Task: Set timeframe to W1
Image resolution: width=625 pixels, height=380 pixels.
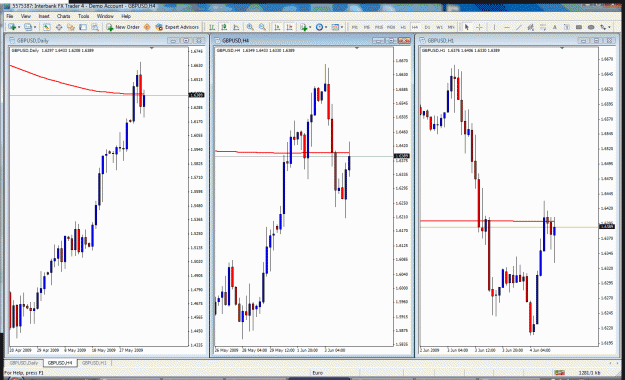Action: tap(439, 27)
